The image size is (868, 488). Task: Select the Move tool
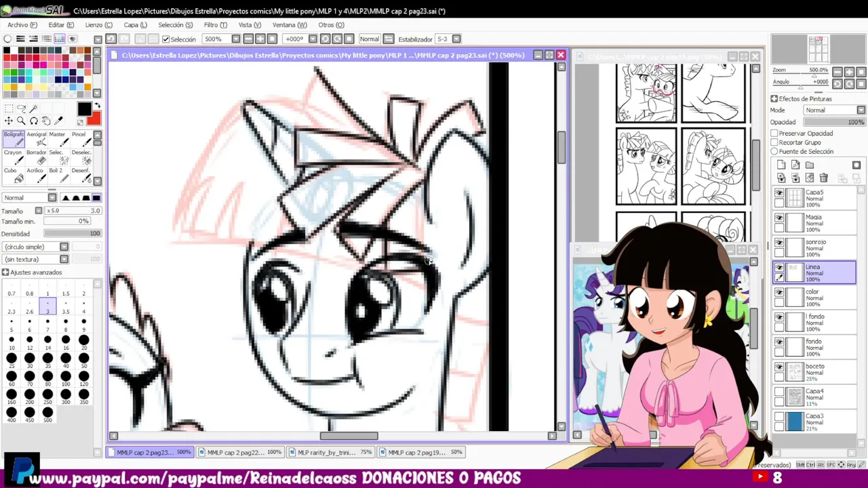tap(8, 121)
